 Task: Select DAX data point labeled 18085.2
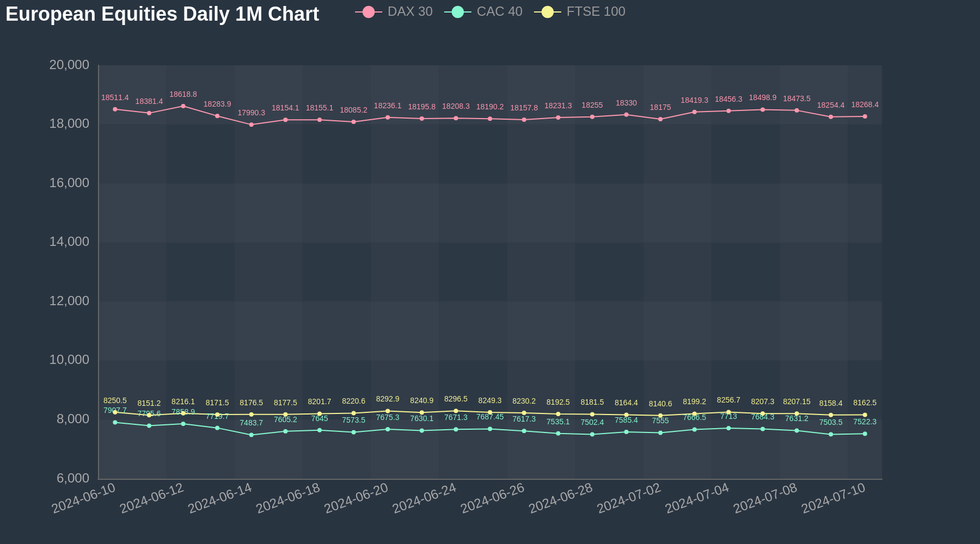(353, 122)
